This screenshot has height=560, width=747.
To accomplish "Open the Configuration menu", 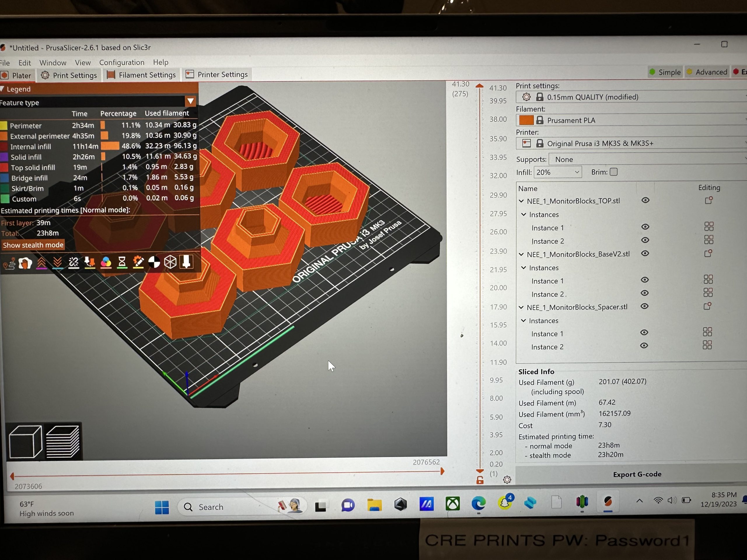I will 122,62.
